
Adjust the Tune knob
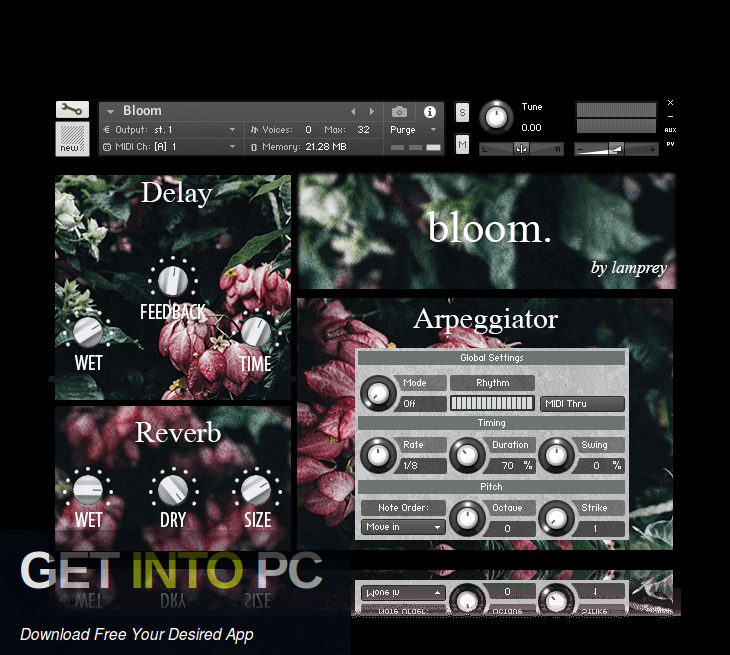496,117
